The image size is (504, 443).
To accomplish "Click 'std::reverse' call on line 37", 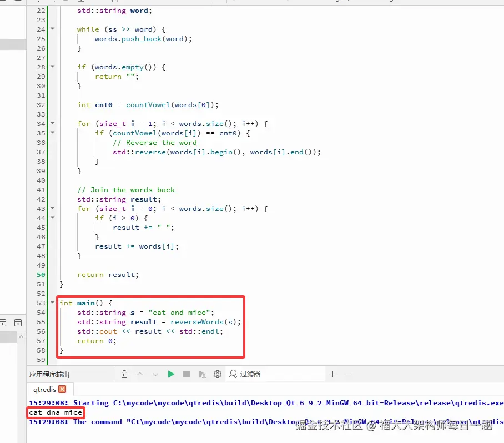I will [x=139, y=152].
